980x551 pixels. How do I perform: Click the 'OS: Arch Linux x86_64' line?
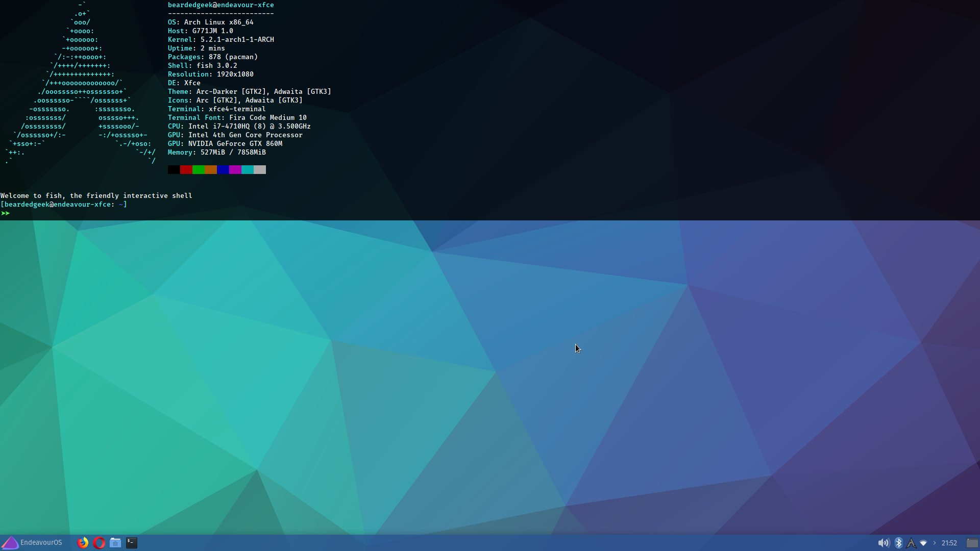click(211, 22)
